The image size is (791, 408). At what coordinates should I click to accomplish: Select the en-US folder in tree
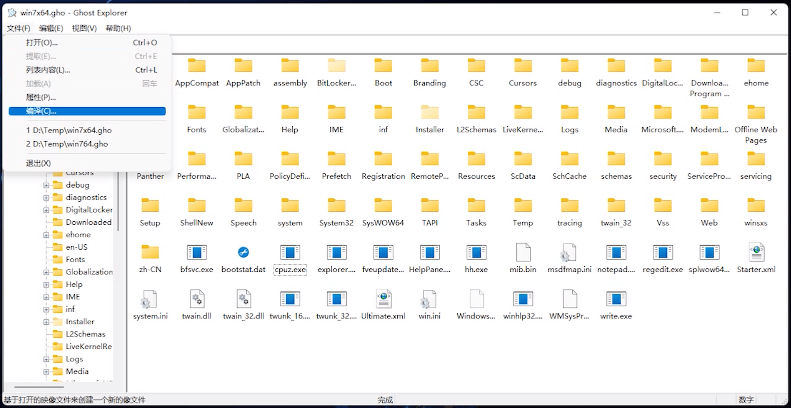[x=69, y=247]
